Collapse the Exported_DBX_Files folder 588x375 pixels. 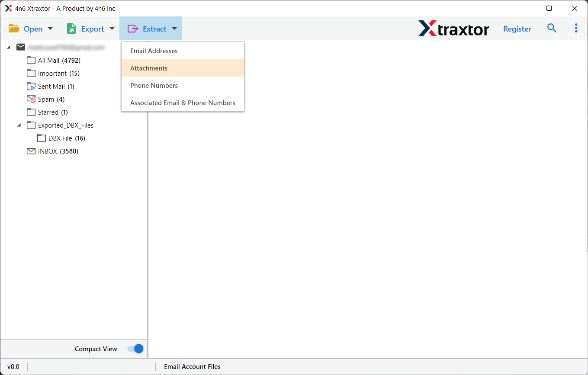click(x=19, y=125)
